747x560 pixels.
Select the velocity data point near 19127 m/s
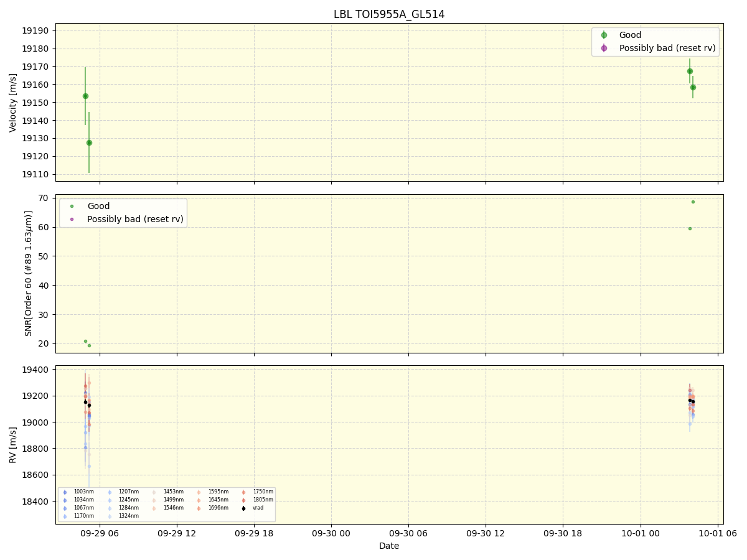(x=89, y=142)
